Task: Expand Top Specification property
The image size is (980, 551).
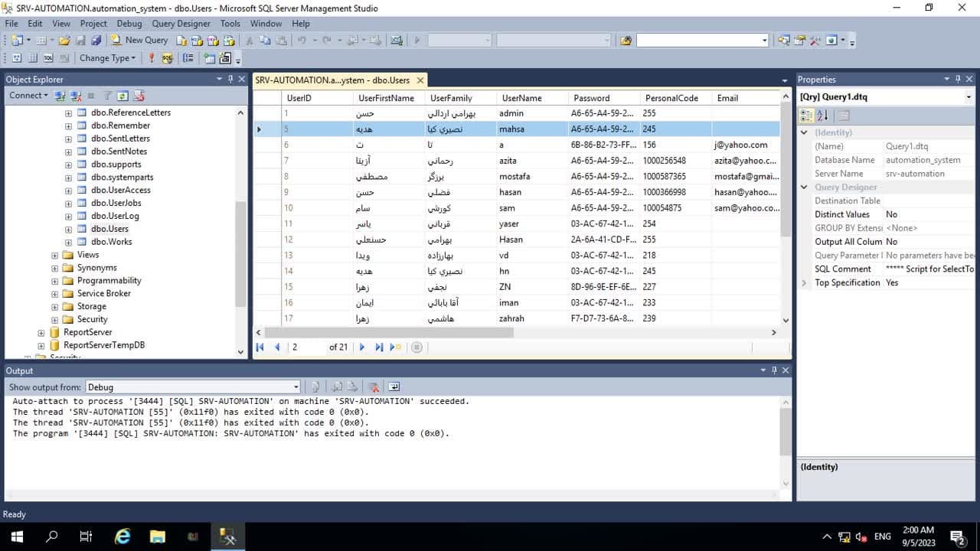Action: coord(804,283)
